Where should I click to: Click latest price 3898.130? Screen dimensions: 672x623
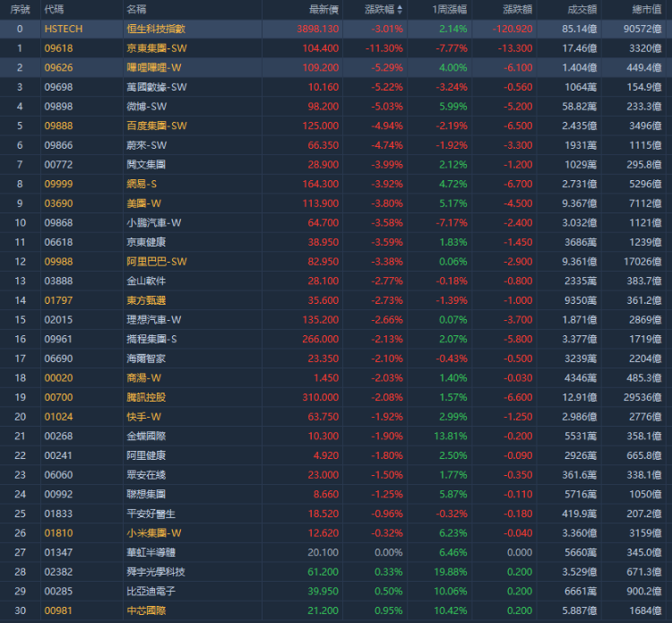pos(318,29)
